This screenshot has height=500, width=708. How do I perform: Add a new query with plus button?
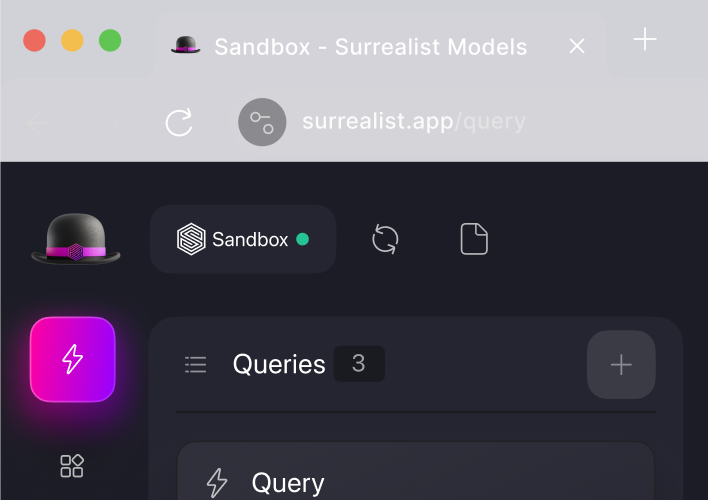[621, 365]
